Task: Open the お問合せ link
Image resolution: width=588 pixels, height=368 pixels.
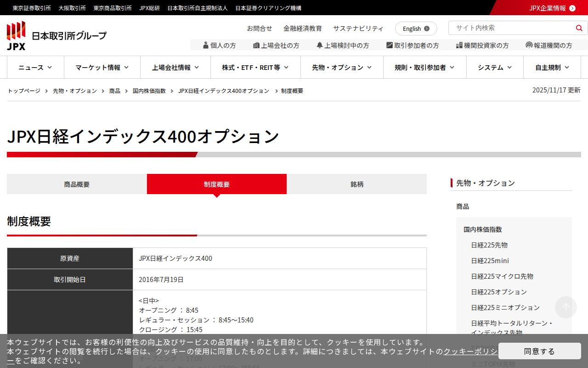Action: click(260, 28)
